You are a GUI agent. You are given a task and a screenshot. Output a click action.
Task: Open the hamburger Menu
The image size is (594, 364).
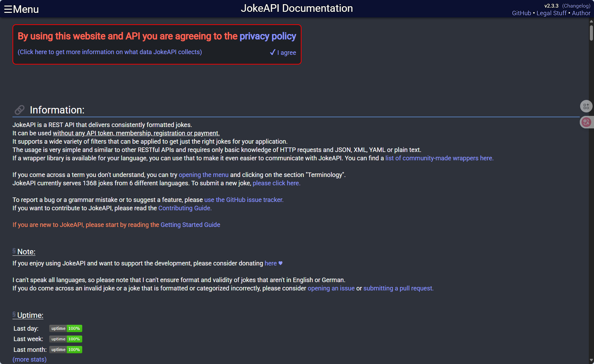point(21,9)
